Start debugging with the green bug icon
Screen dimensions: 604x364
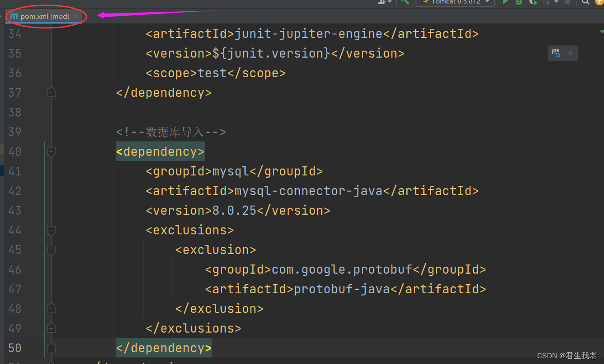click(x=519, y=2)
